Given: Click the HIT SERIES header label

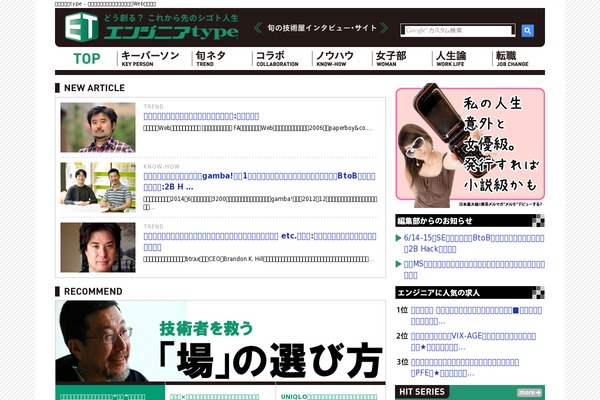Looking at the screenshot, I should [x=422, y=392].
